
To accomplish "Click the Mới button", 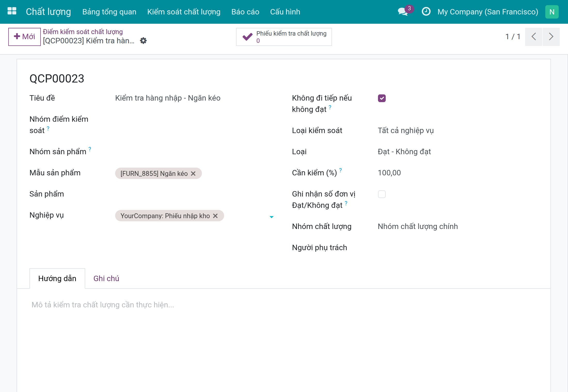I will pos(25,37).
